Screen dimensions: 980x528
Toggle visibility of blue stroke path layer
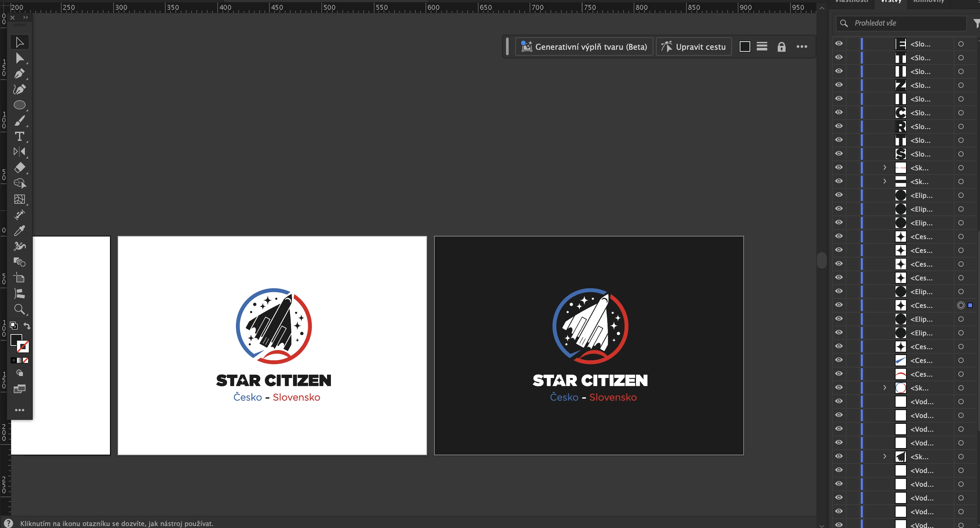(839, 360)
